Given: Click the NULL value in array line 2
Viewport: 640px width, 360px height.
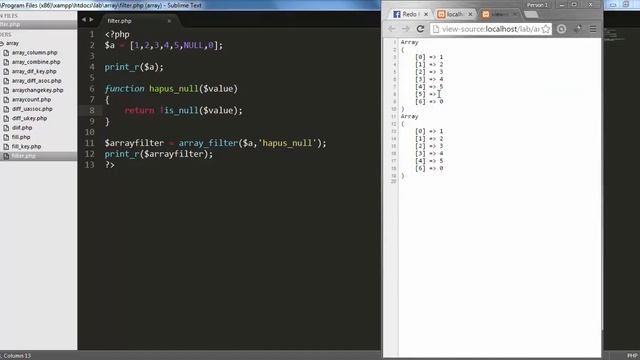Looking at the screenshot, I should [x=193, y=45].
